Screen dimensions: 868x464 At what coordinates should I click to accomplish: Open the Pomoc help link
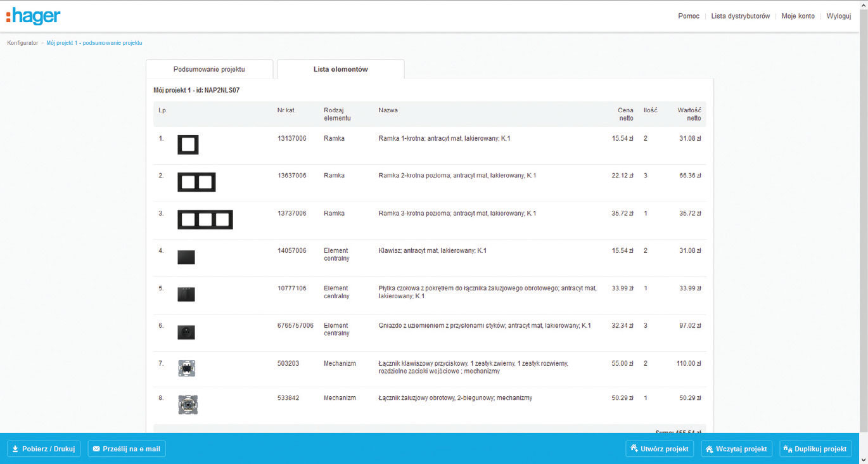[689, 16]
